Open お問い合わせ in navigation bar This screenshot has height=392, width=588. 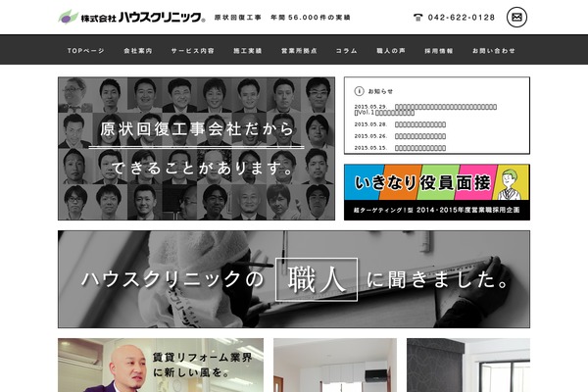494,51
